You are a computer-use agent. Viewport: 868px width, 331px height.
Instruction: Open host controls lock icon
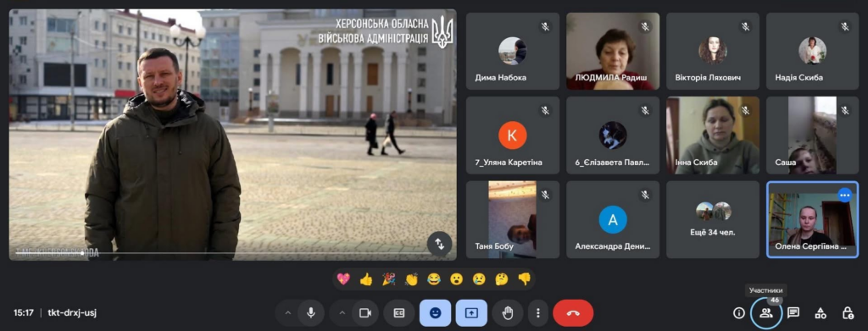click(848, 312)
